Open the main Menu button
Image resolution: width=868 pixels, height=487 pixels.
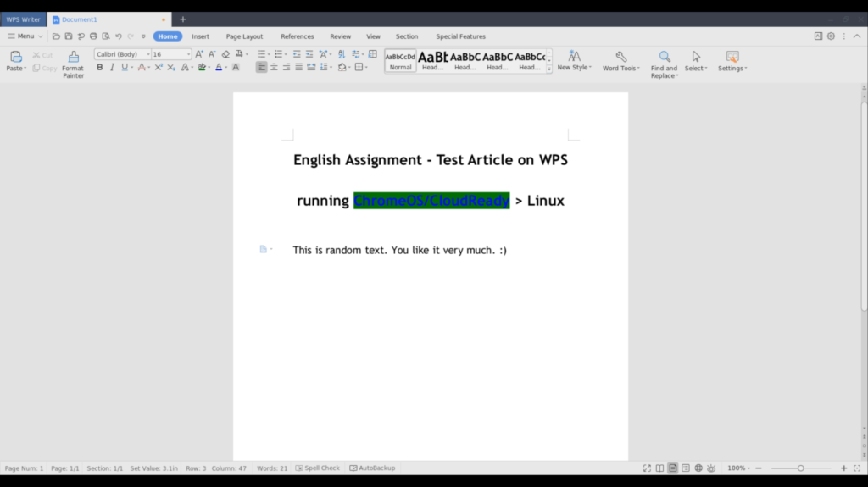25,36
